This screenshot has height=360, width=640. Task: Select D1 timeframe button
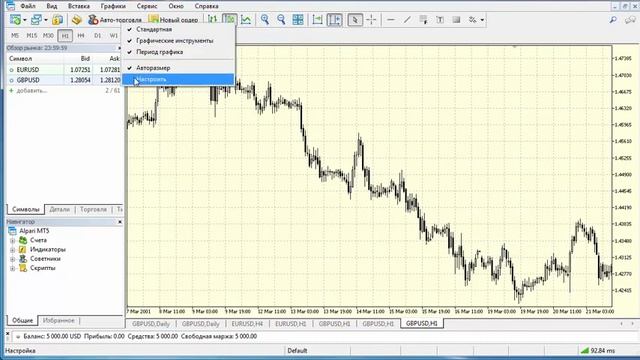pyautogui.click(x=97, y=36)
